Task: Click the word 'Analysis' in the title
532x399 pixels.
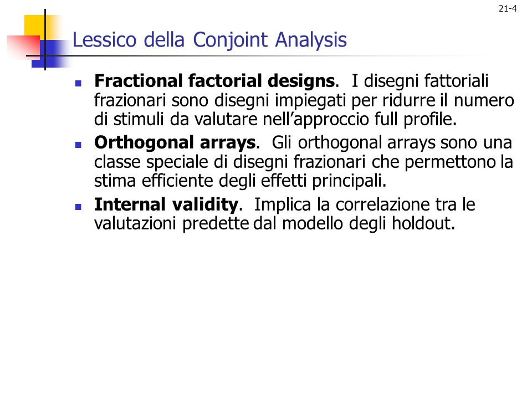Action: point(311,40)
